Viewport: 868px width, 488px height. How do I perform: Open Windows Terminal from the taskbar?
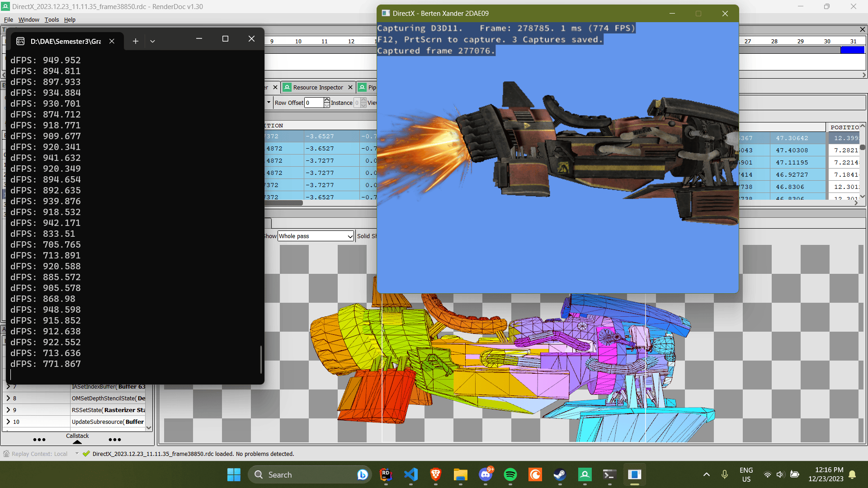coord(609,474)
